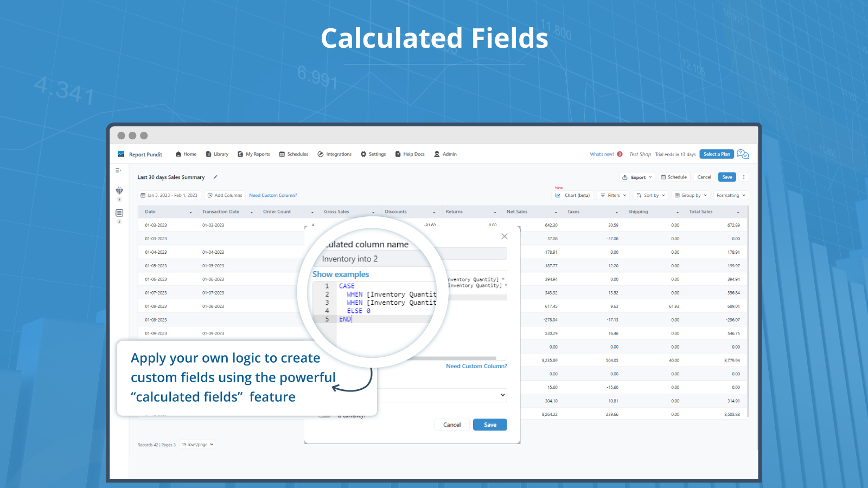868x488 pixels.
Task: Click Net Sales value -278.94
Action: pyautogui.click(x=551, y=320)
